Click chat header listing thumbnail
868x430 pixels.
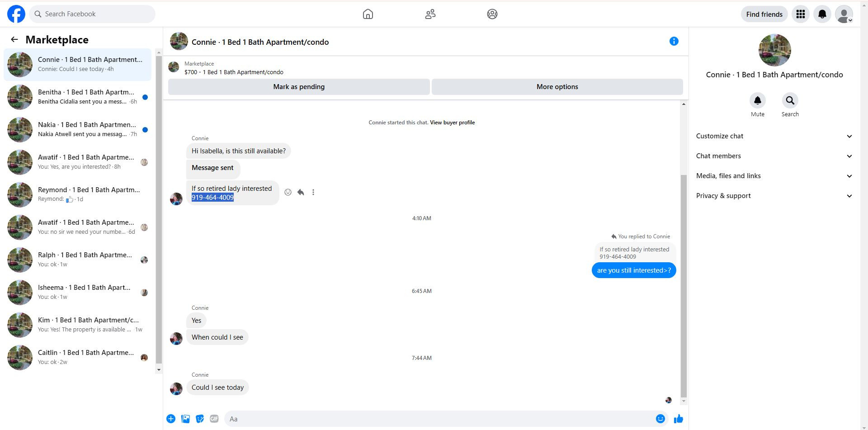179,41
